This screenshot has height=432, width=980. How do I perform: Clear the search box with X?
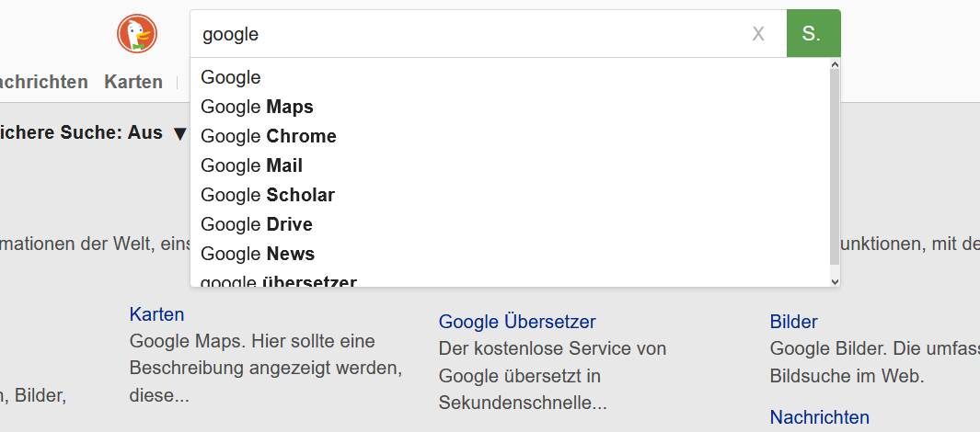pyautogui.click(x=758, y=34)
